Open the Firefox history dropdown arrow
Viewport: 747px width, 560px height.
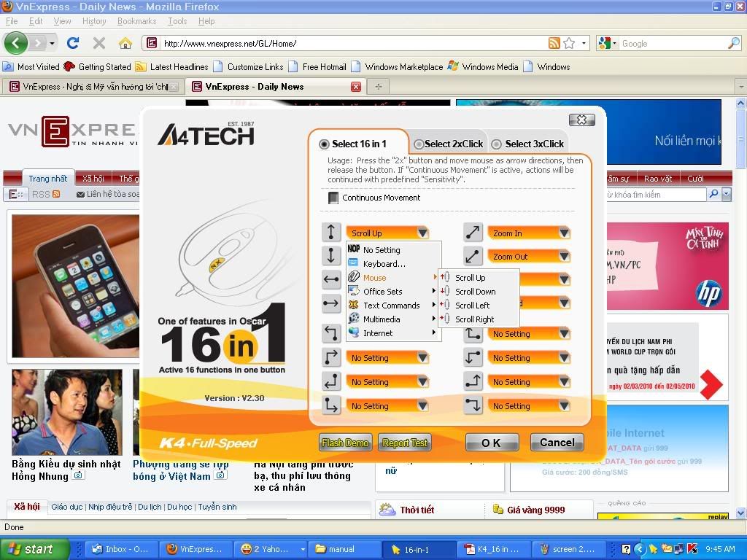52,43
